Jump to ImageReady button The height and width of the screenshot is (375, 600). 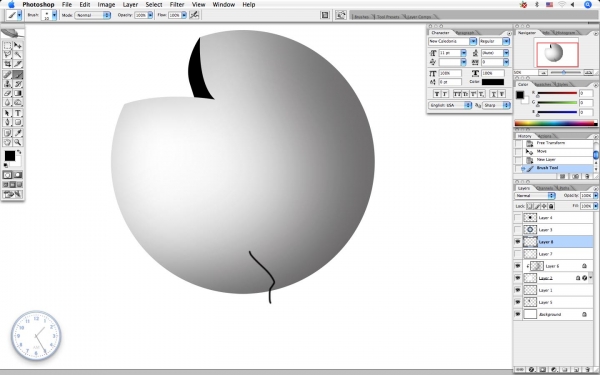tap(13, 194)
